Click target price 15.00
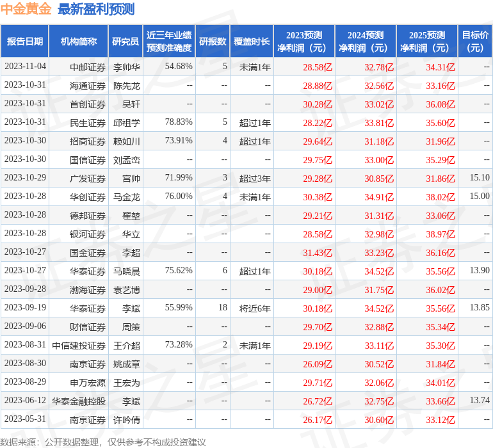The height and width of the screenshot is (448, 493). 480,196
